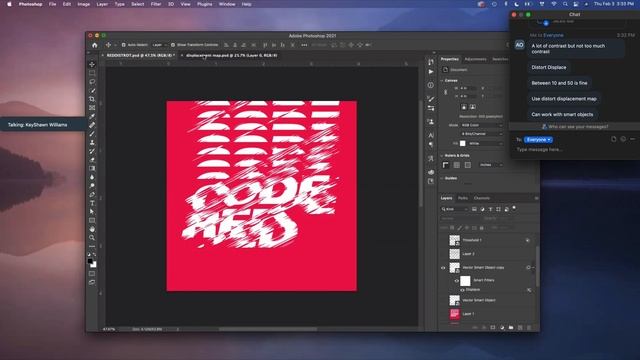Screen dimensions: 640x360
Task: Collapse the Rulers & Grids section
Action: coord(442,156)
